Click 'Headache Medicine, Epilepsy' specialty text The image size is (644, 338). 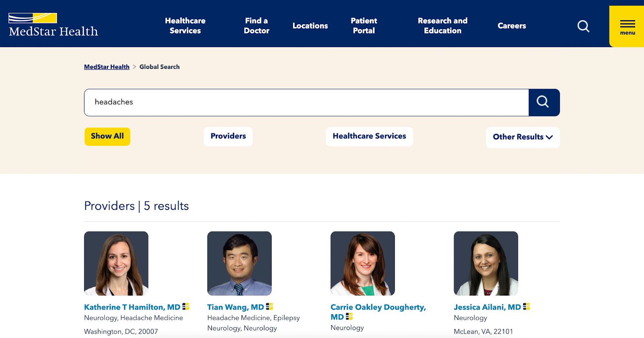pos(254,318)
